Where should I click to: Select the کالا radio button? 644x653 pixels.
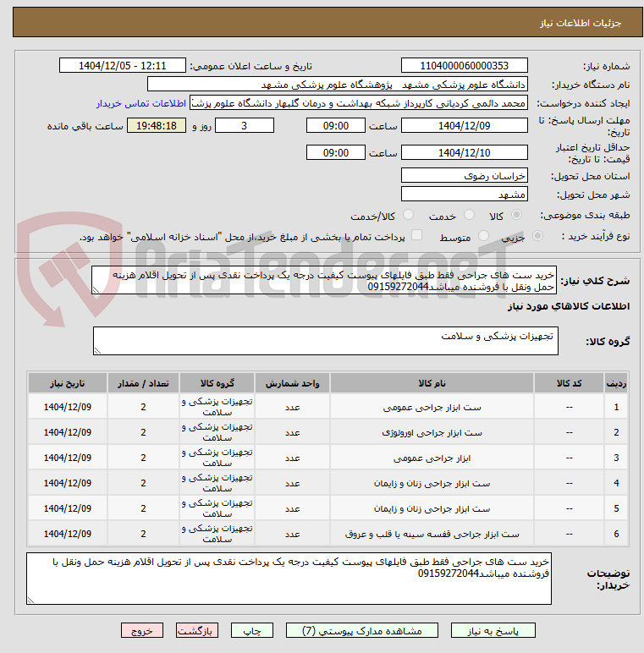516,215
